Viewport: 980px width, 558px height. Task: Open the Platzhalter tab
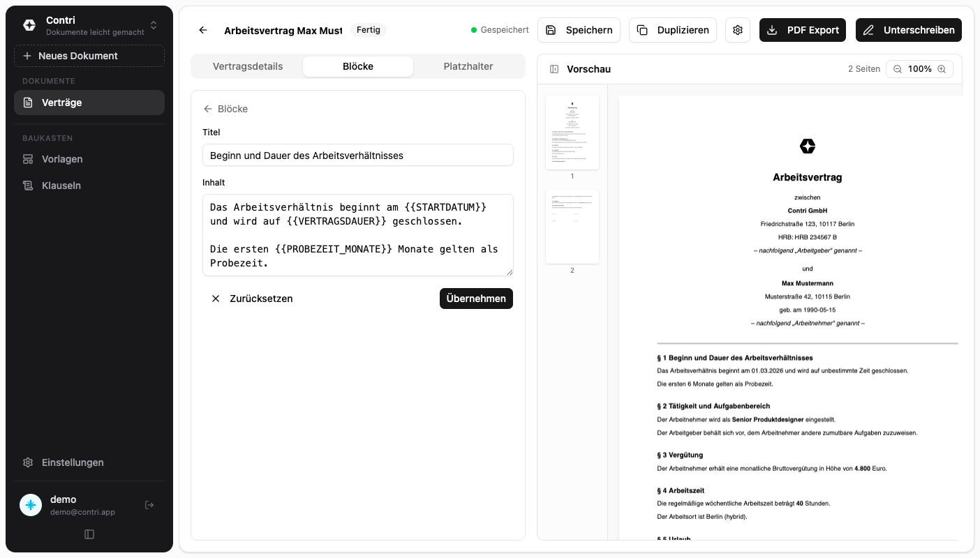pos(468,66)
